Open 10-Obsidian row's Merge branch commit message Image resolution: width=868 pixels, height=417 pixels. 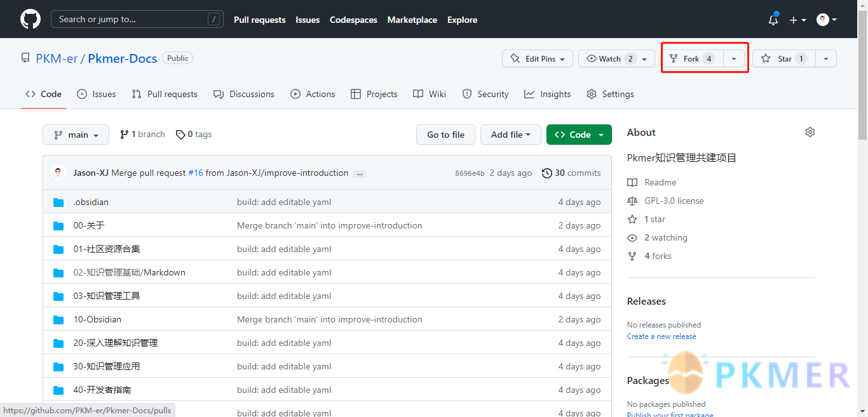329,319
